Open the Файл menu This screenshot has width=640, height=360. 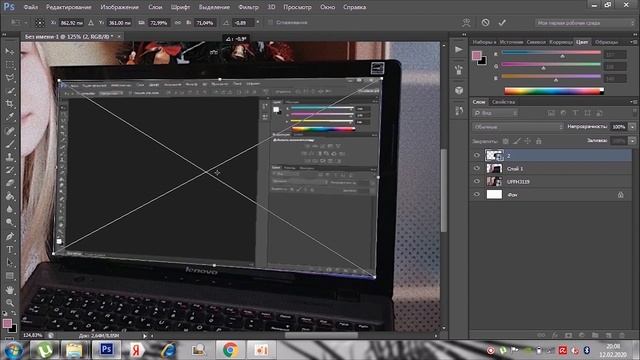point(30,7)
